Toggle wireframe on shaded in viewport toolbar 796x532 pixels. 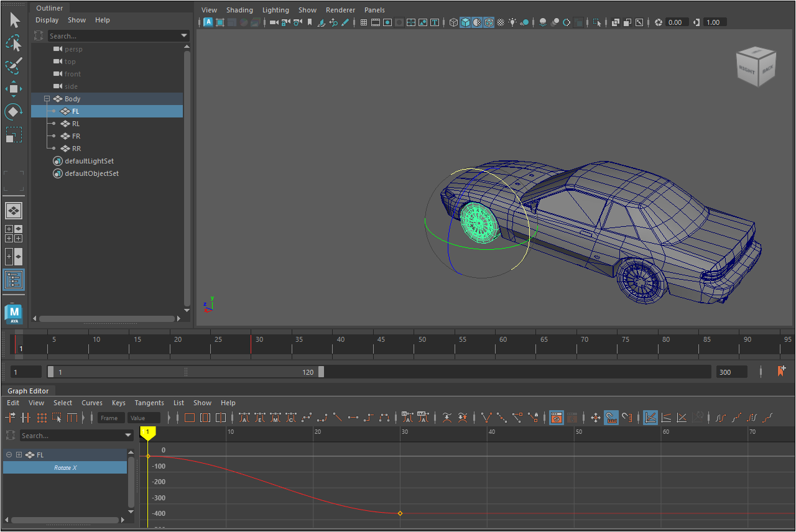click(489, 22)
